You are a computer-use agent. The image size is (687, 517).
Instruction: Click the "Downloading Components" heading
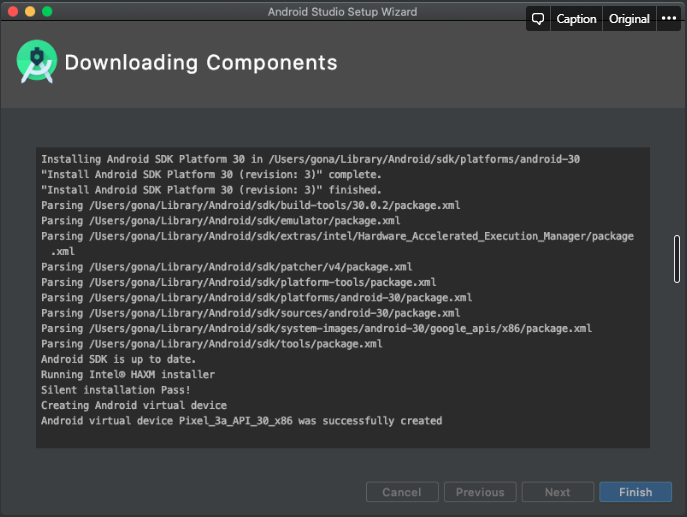pos(201,63)
